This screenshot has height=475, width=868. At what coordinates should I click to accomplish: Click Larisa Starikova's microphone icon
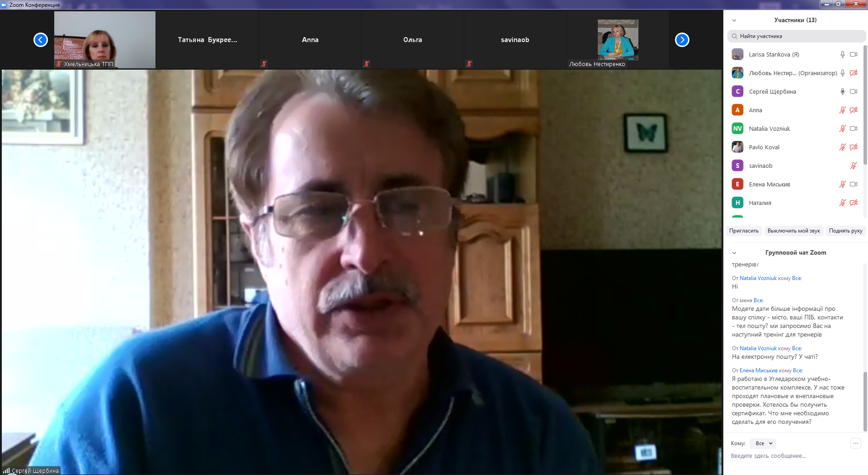click(843, 54)
